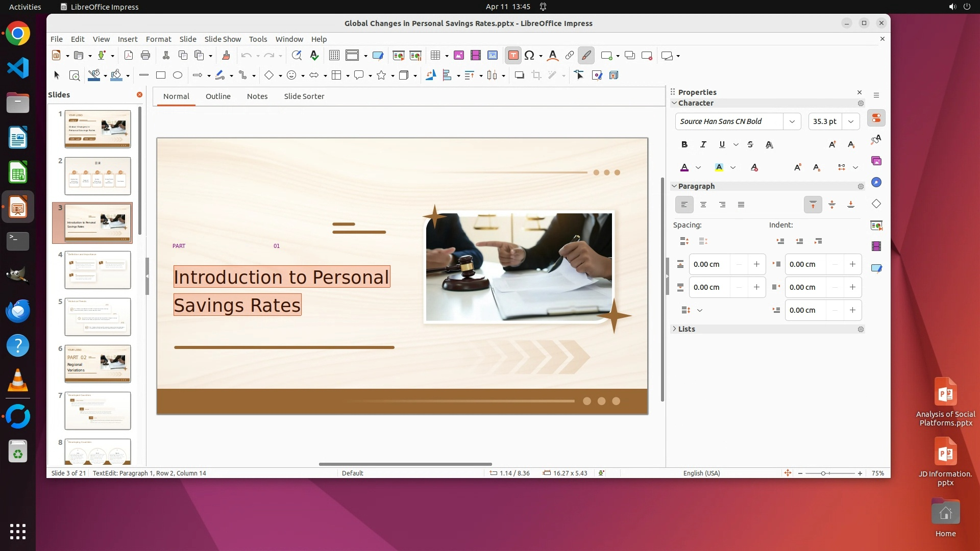Click the Insert Table icon
Screen dimensions: 980x551
[x=435, y=56]
